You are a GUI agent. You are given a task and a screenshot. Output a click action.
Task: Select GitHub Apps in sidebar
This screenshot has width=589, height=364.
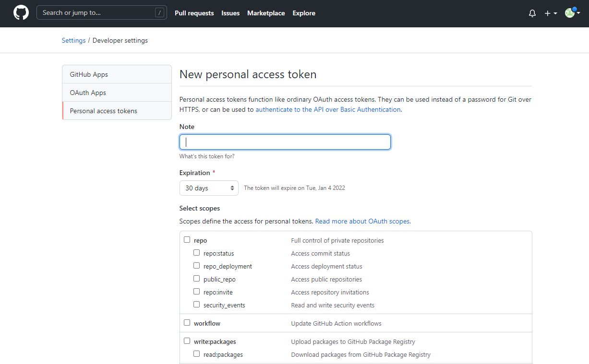(117, 74)
